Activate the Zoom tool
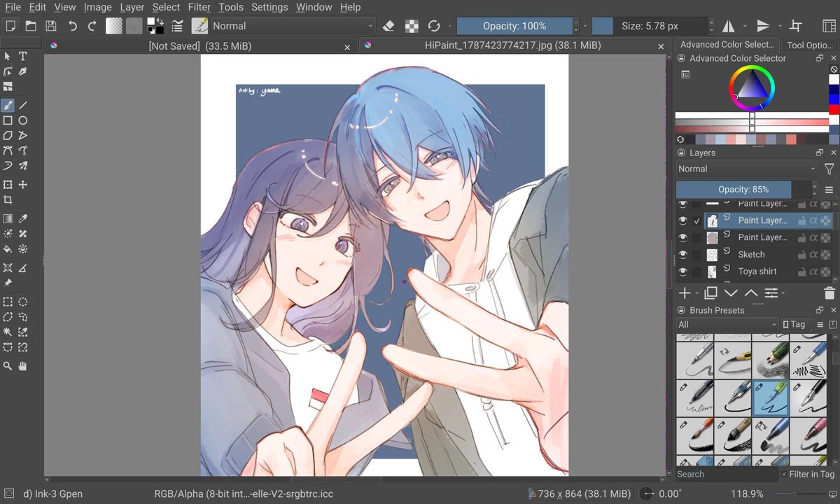 pyautogui.click(x=8, y=365)
